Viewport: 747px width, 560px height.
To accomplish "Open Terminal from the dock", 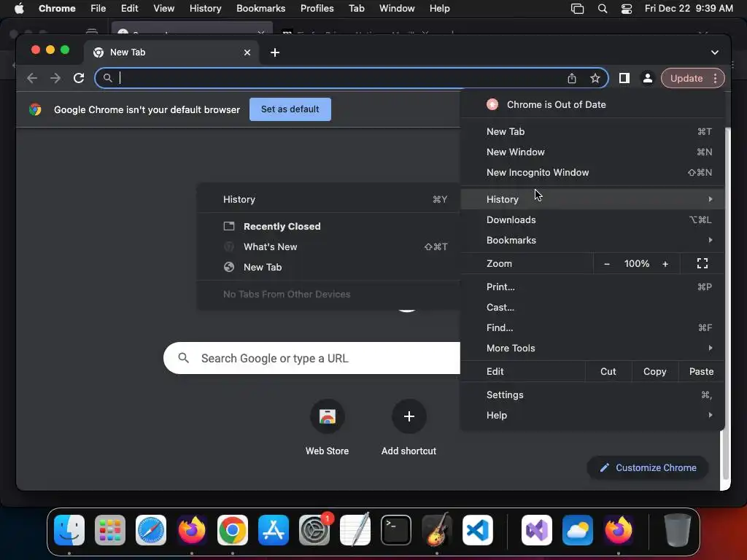I will [x=396, y=530].
